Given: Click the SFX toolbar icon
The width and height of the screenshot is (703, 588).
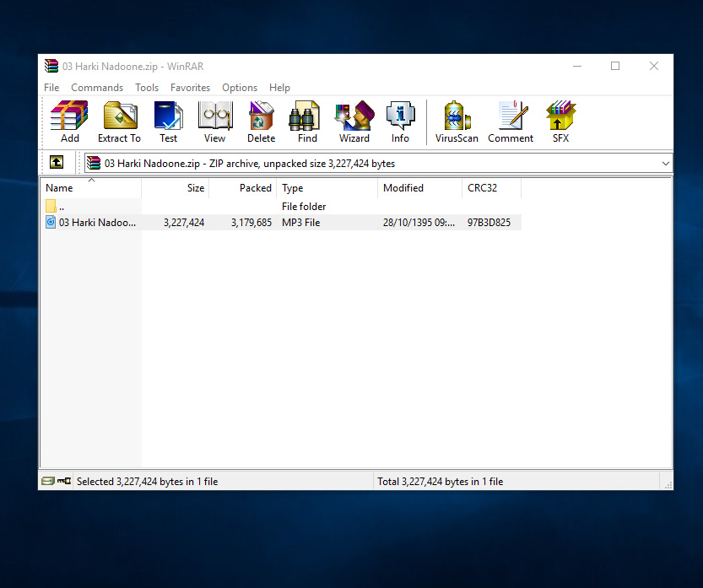Looking at the screenshot, I should pyautogui.click(x=560, y=121).
